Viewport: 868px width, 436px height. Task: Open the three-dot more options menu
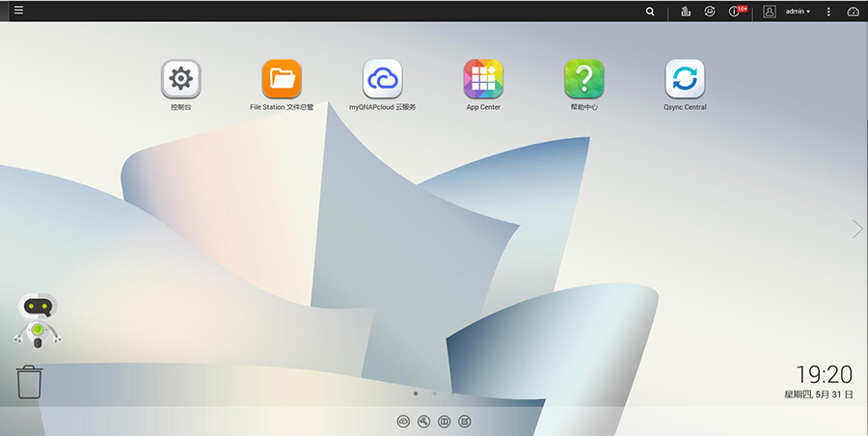click(x=828, y=12)
